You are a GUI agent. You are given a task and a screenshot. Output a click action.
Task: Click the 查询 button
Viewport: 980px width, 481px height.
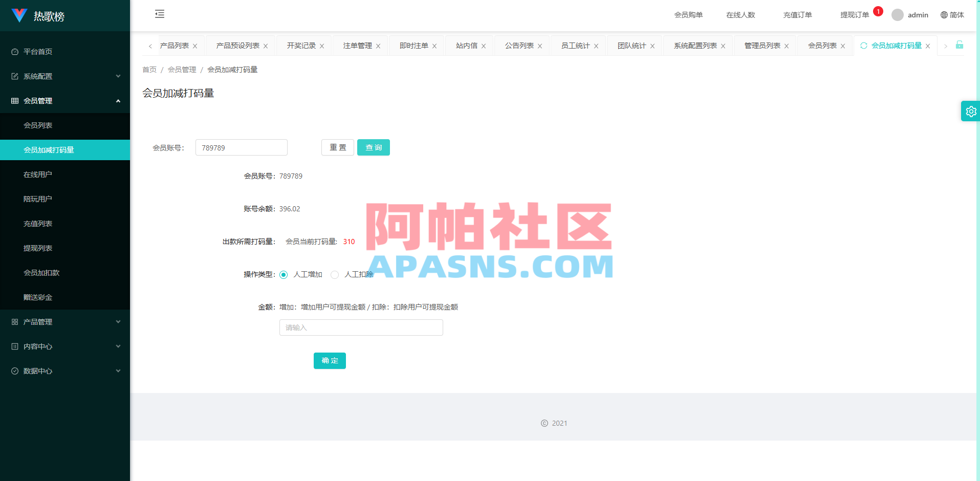point(374,147)
